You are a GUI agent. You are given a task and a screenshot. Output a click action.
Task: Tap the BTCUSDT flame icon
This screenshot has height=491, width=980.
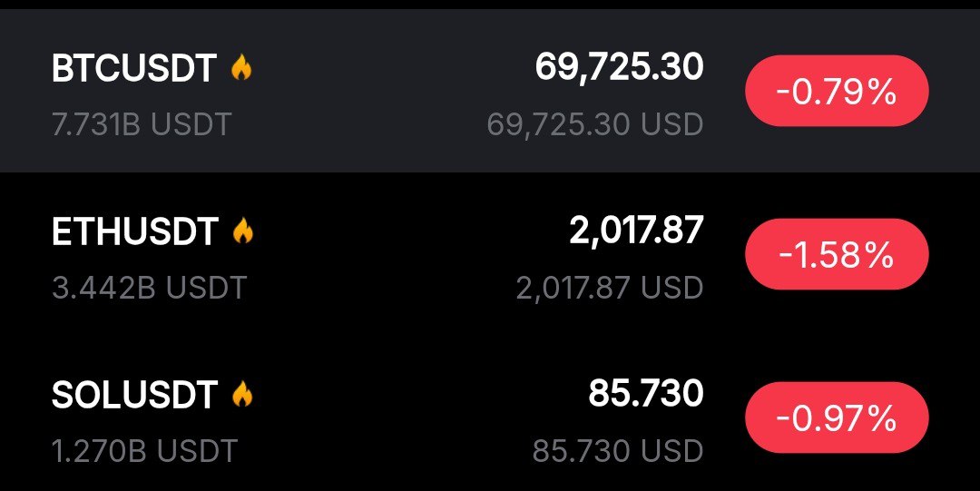pyautogui.click(x=241, y=68)
